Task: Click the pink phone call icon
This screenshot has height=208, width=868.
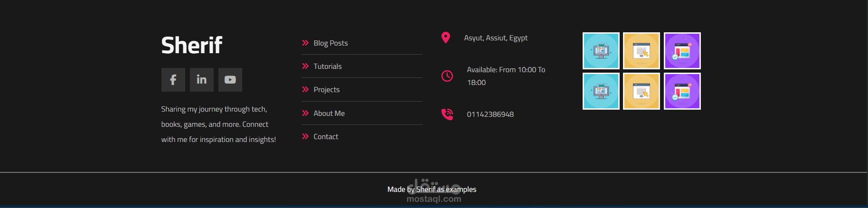Action: click(447, 114)
